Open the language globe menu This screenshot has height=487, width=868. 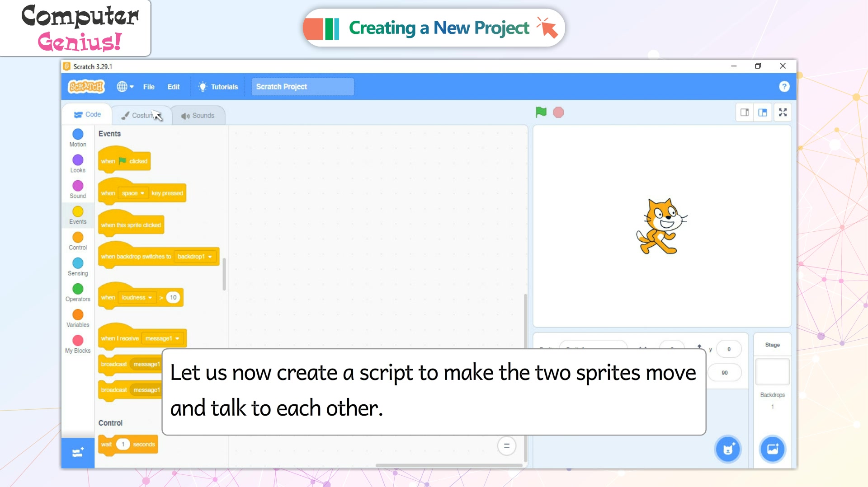(x=125, y=86)
